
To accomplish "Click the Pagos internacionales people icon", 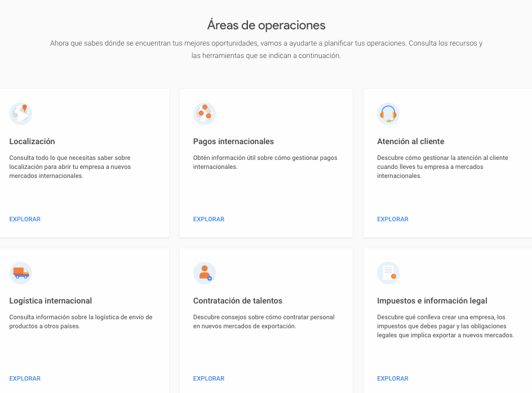I will (205, 113).
